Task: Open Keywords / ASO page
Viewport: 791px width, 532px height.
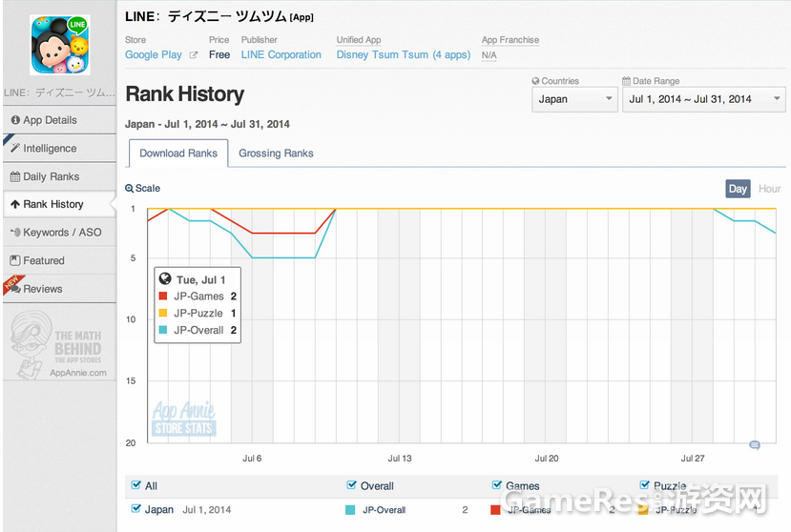Action: click(59, 233)
